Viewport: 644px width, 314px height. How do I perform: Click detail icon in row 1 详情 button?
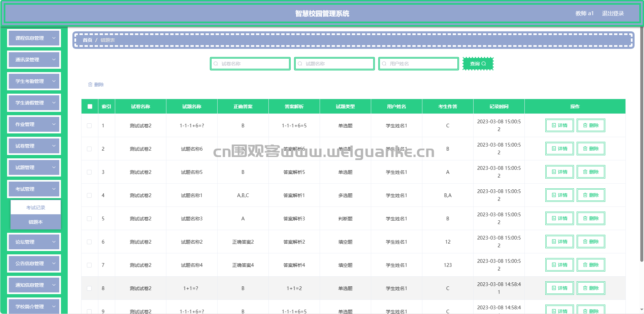554,125
